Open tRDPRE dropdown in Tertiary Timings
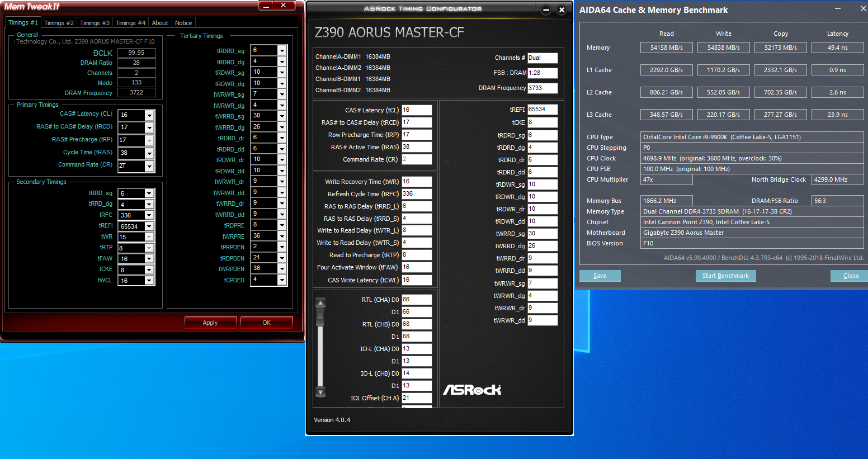The width and height of the screenshot is (868, 459). point(282,225)
